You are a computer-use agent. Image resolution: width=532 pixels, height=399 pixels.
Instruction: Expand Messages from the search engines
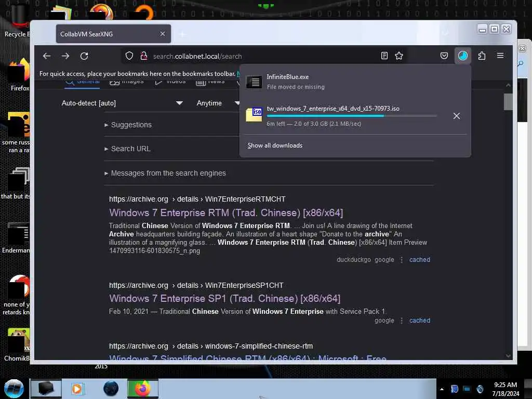[165, 174]
